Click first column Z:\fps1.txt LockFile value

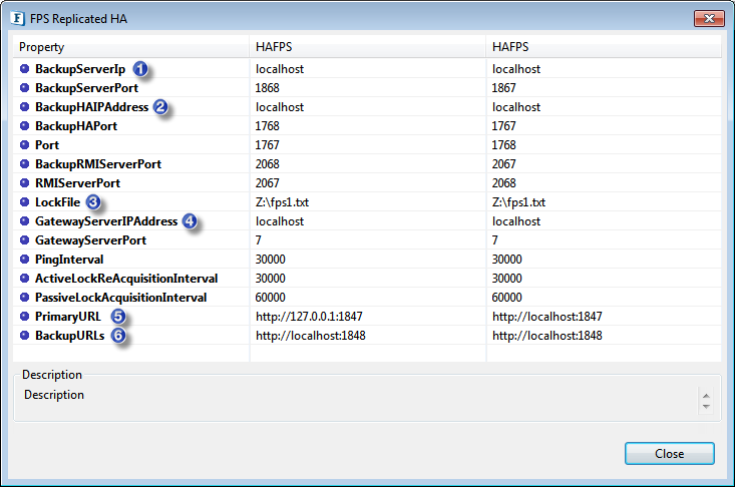(x=282, y=202)
